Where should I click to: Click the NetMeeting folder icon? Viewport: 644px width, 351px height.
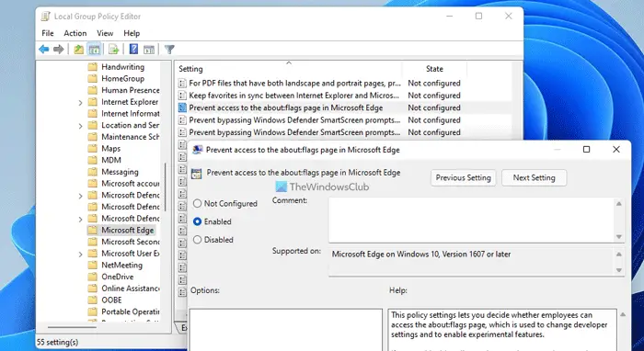click(x=93, y=265)
